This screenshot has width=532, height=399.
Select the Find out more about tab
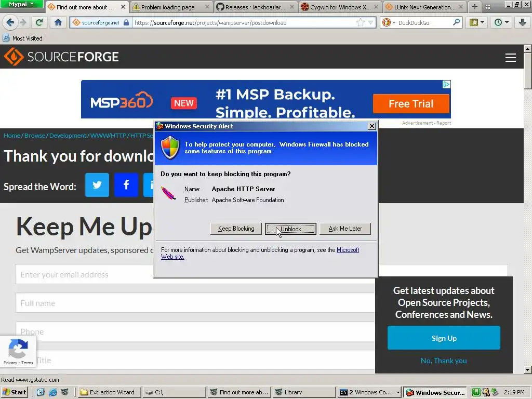[x=86, y=7]
